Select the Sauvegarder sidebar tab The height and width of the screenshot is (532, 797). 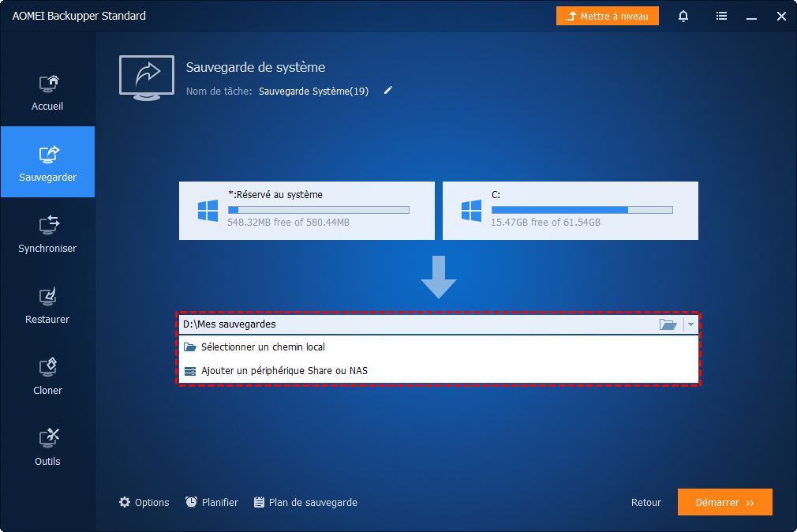pyautogui.click(x=48, y=162)
